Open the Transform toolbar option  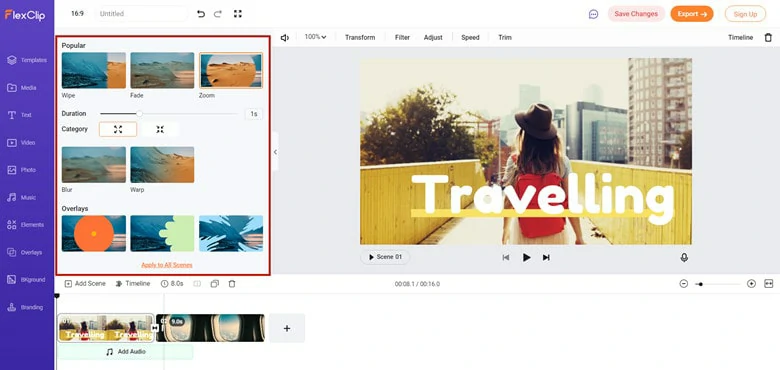pos(360,38)
